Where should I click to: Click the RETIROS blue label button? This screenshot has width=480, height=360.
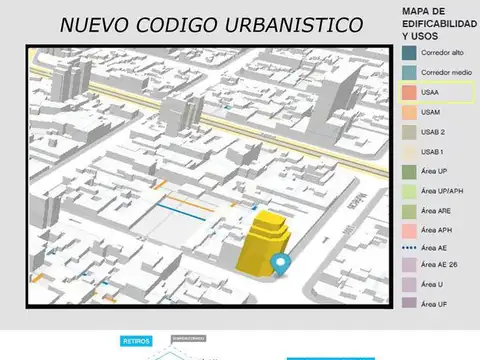click(x=136, y=341)
